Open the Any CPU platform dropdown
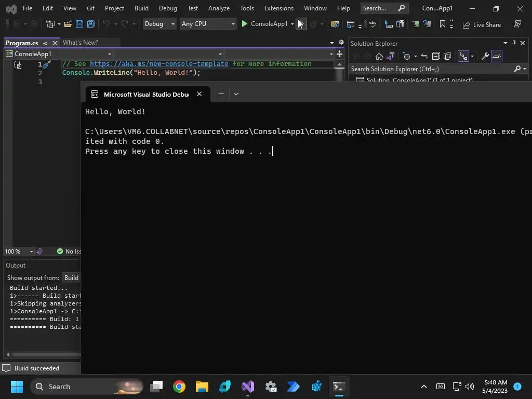The width and height of the screenshot is (532, 399). tap(208, 24)
